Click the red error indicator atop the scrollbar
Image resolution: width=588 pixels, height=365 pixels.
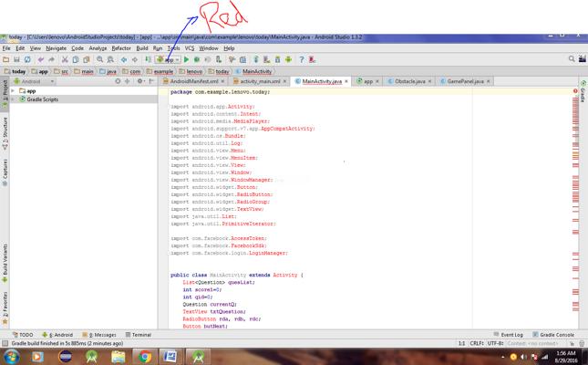[575, 91]
